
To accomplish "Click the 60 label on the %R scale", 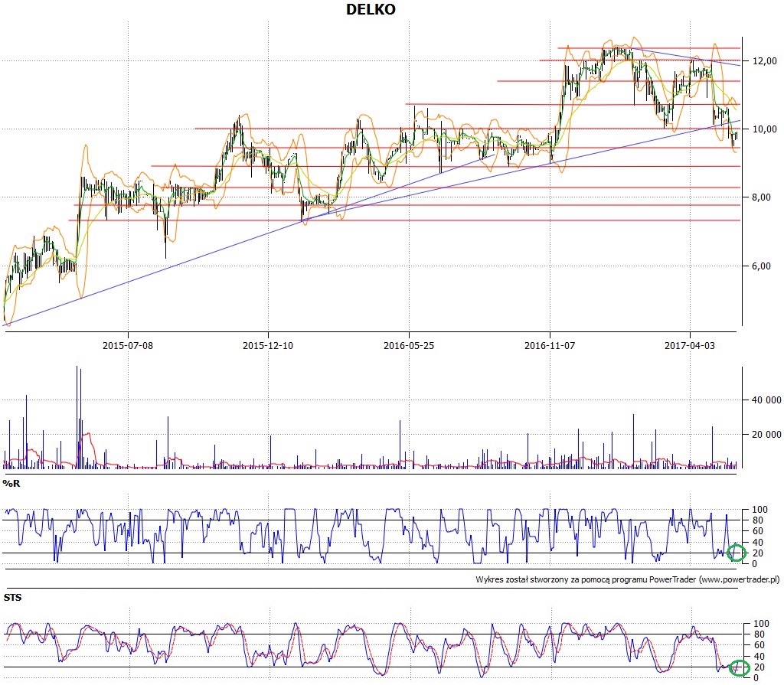I will [758, 531].
